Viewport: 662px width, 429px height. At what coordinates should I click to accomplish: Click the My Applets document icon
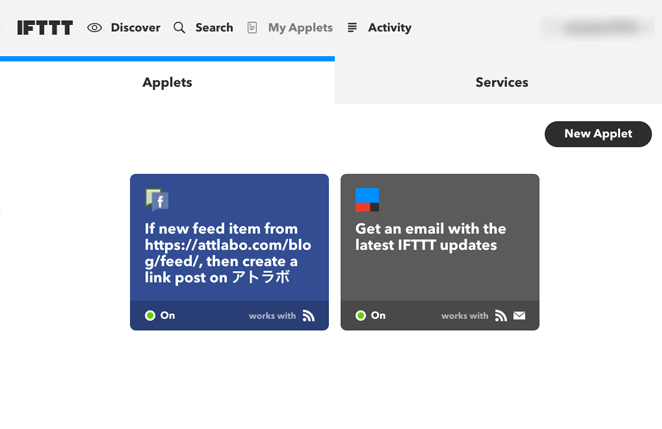(252, 28)
